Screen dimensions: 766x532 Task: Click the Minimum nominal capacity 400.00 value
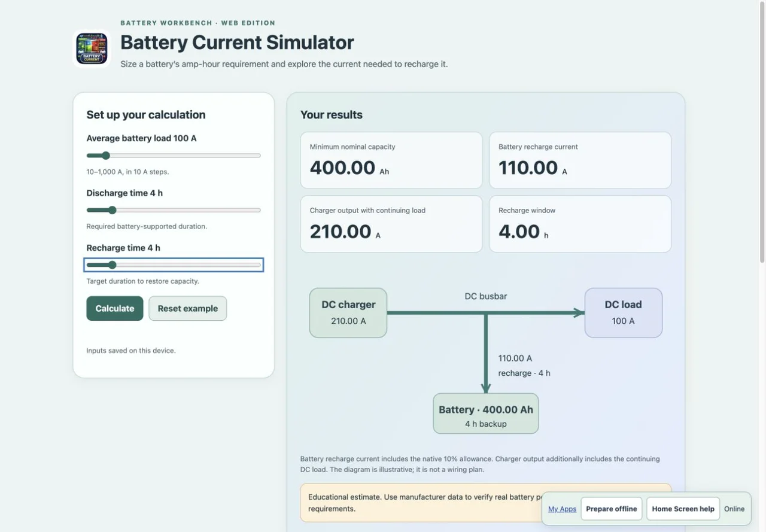point(342,168)
